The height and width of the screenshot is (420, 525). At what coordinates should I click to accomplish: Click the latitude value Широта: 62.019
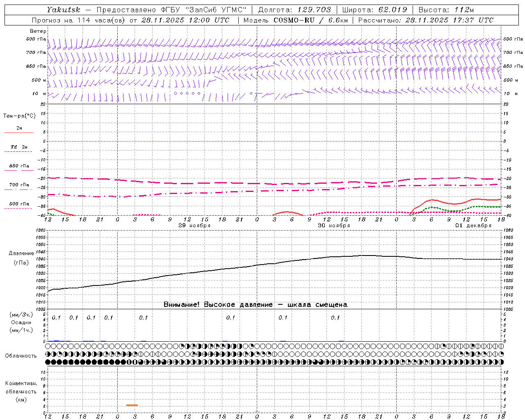click(x=374, y=10)
